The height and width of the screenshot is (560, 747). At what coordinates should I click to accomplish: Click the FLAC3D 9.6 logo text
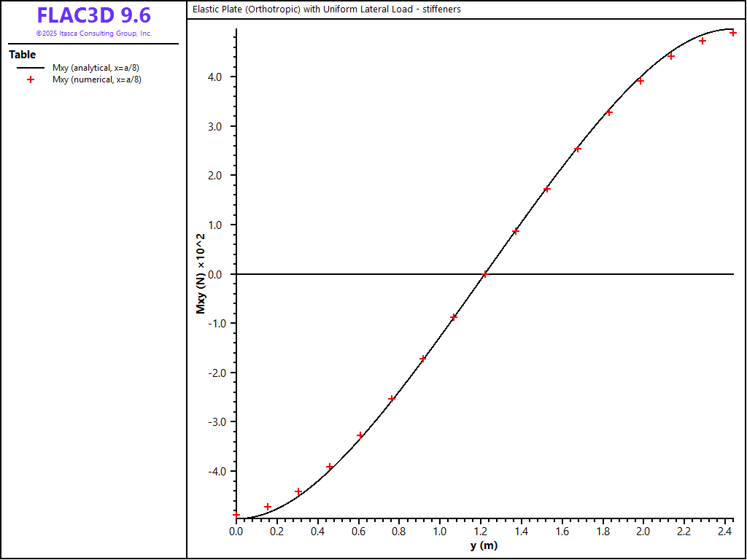[x=93, y=16]
